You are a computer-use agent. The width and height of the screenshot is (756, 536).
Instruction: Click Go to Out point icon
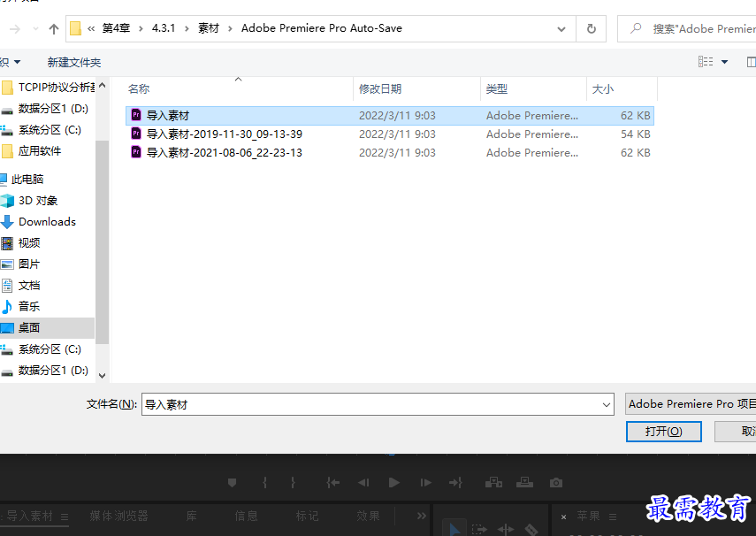455,482
